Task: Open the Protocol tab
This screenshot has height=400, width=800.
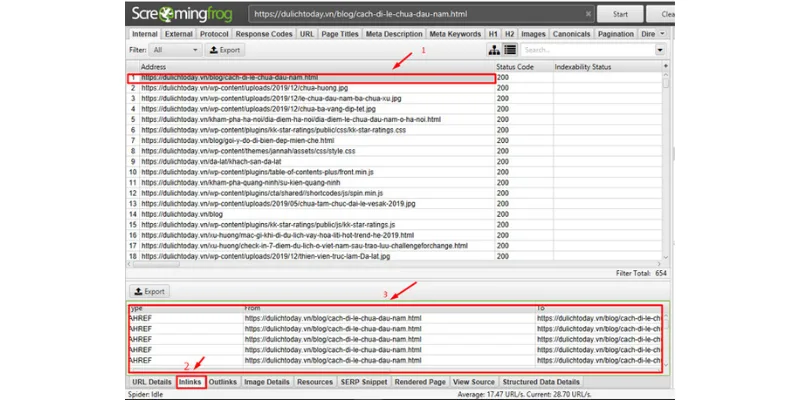Action: 214,34
